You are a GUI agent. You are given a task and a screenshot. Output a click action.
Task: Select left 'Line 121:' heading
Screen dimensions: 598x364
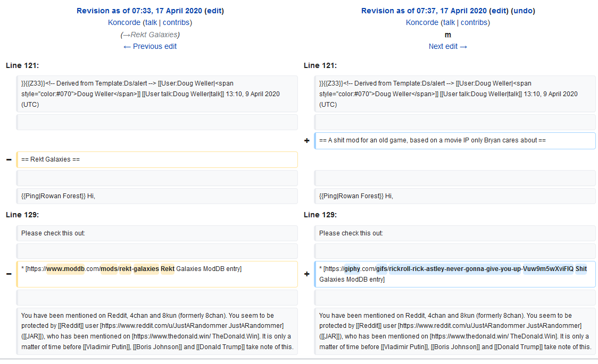click(x=22, y=65)
